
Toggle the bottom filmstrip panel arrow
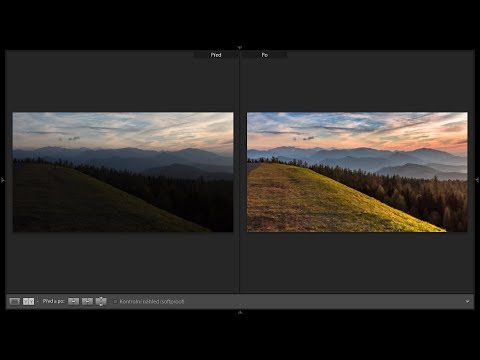240,312
